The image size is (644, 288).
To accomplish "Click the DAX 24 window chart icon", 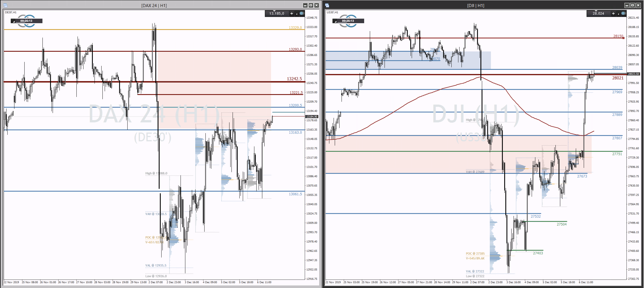I will click(5, 5).
